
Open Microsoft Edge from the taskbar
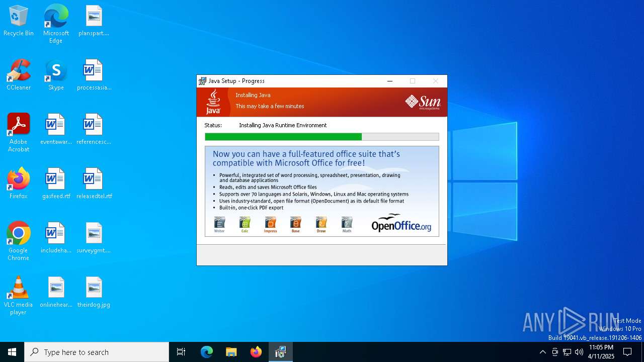207,352
